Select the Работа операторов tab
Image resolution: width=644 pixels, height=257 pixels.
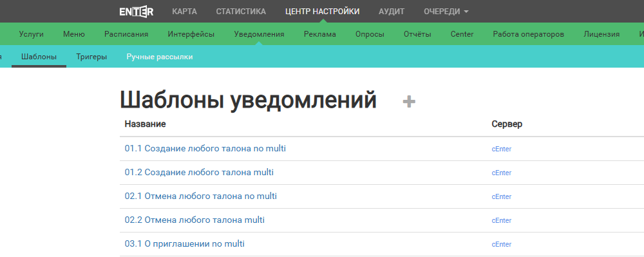tap(529, 34)
